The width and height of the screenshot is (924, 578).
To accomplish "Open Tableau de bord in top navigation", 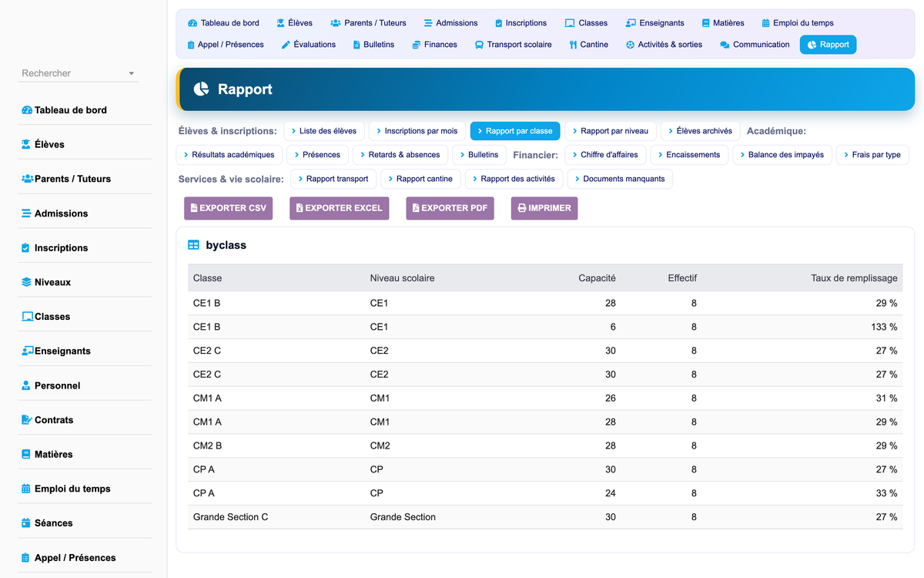I will click(224, 23).
